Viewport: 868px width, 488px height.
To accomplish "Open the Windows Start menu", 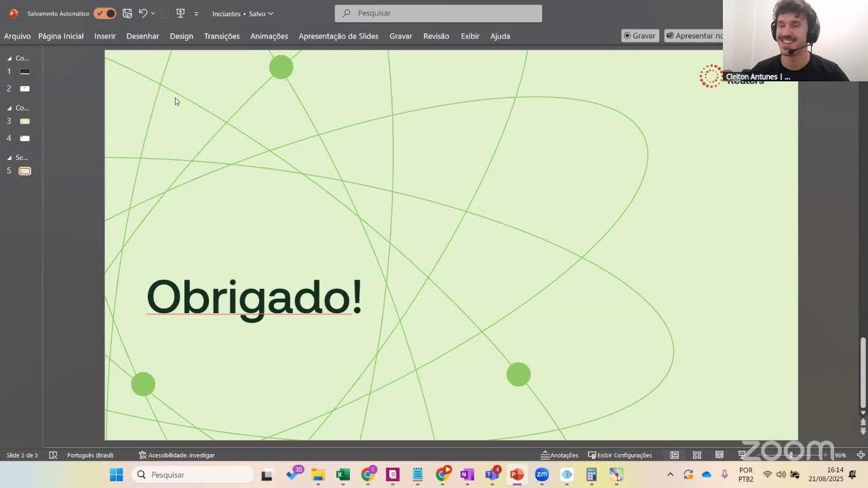I will [x=117, y=474].
